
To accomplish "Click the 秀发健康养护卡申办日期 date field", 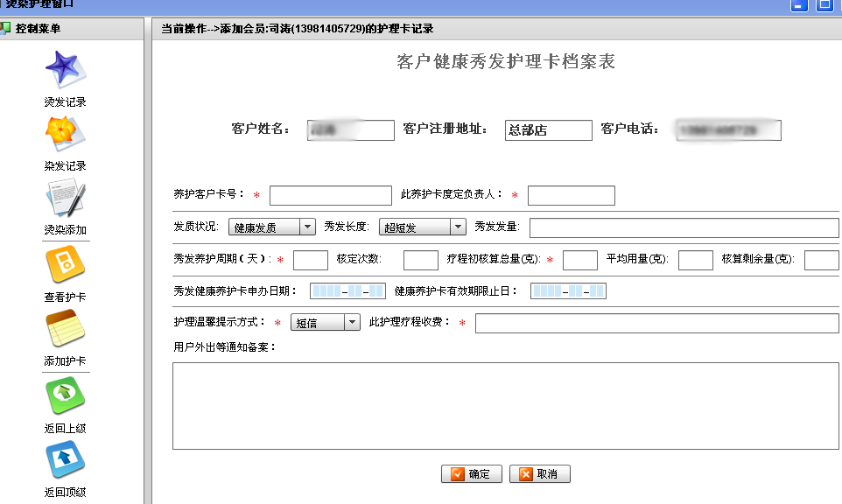I will pos(348,290).
